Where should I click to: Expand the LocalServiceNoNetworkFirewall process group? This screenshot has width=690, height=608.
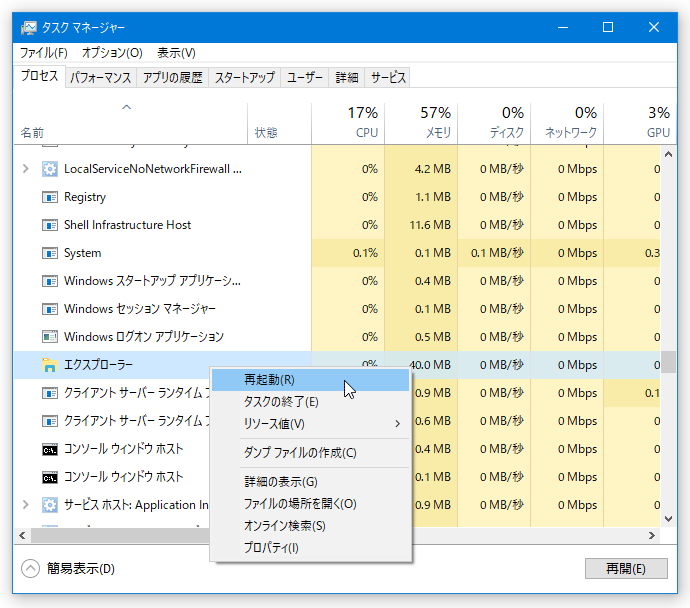pos(26,169)
